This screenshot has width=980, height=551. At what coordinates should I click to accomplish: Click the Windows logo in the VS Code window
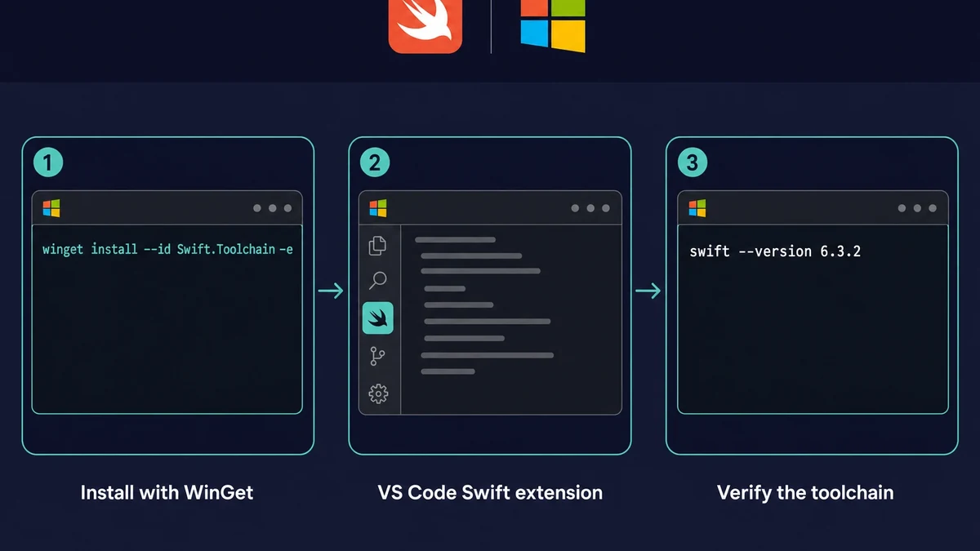pos(378,208)
